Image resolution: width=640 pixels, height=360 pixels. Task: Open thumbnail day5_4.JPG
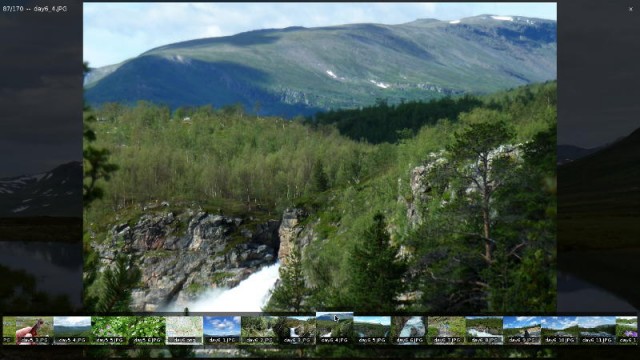click(x=72, y=331)
